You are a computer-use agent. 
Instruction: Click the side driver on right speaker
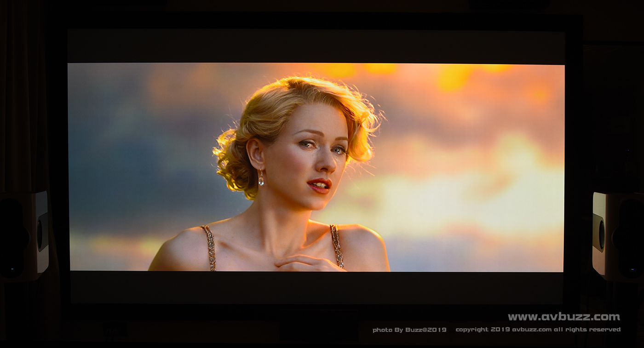tap(601, 234)
